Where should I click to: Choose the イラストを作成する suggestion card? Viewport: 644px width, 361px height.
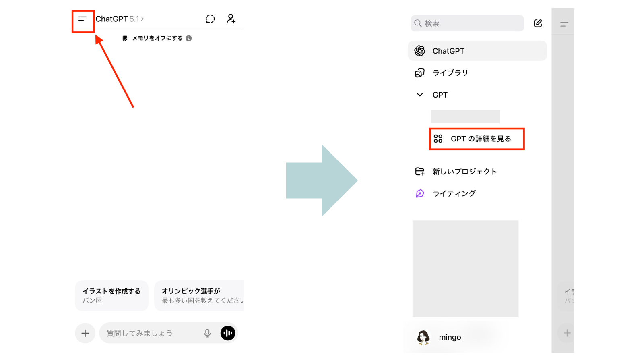click(x=111, y=296)
